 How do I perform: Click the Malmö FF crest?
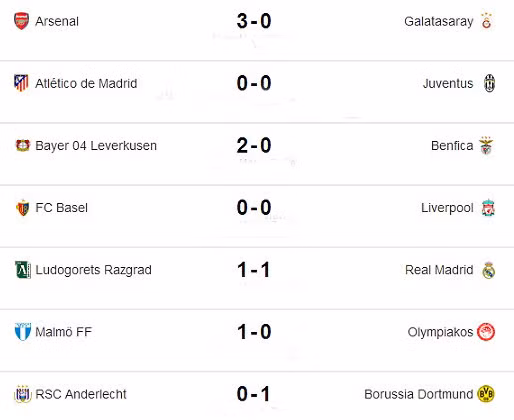coord(23,332)
